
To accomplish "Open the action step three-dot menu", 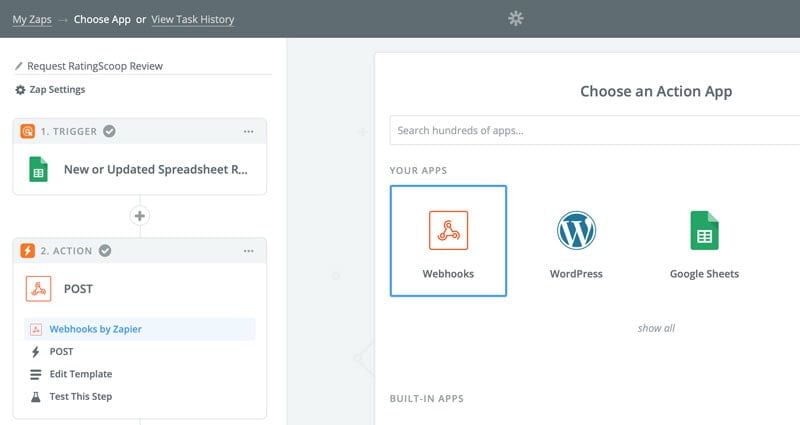I will coord(248,251).
